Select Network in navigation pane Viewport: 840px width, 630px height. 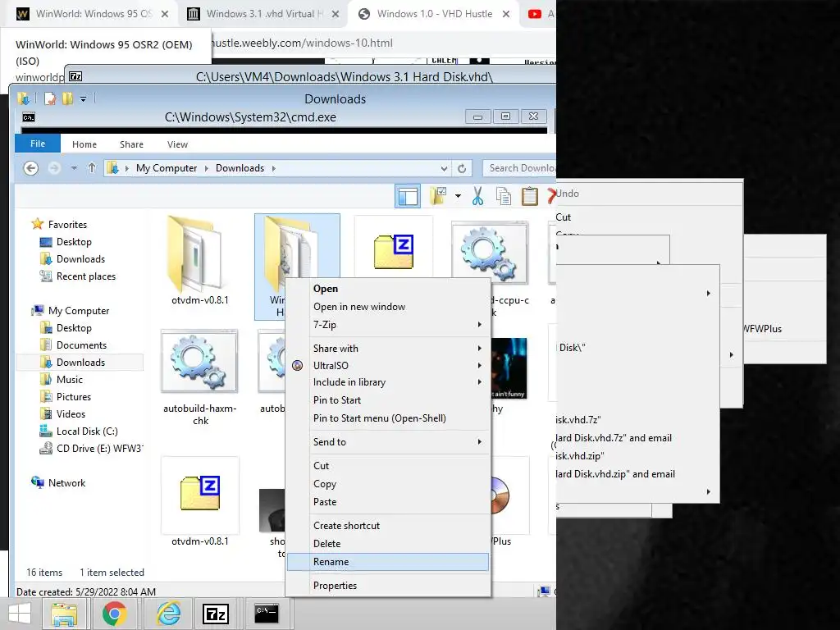[66, 482]
